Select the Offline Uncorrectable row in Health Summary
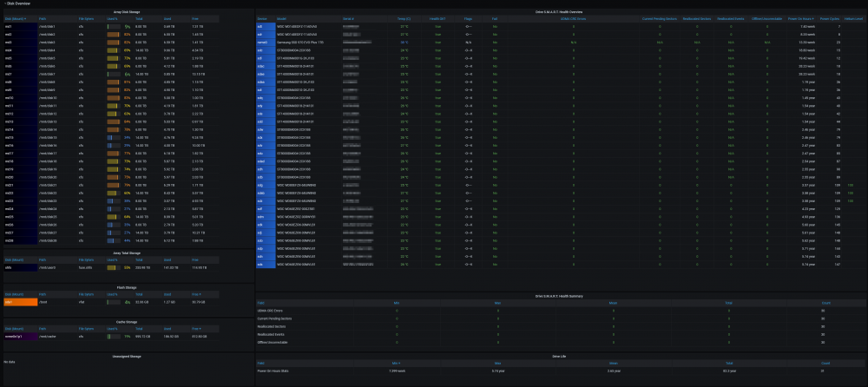868x387 pixels. point(561,343)
